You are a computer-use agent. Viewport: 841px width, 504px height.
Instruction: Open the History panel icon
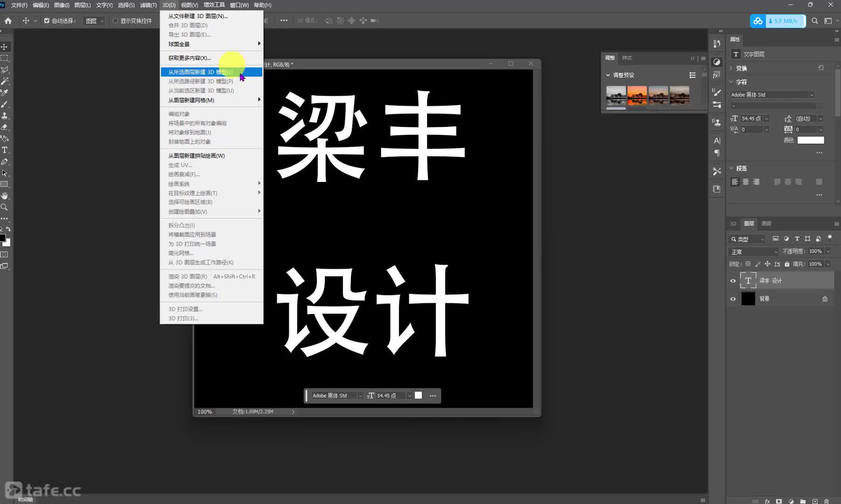point(717,43)
